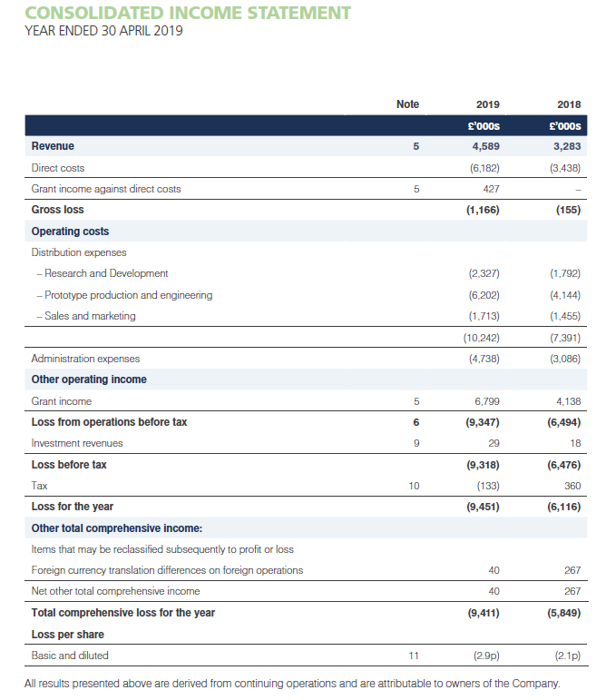Select the Investment revenues row label
This screenshot has height=700, width=606.
pos(77,443)
